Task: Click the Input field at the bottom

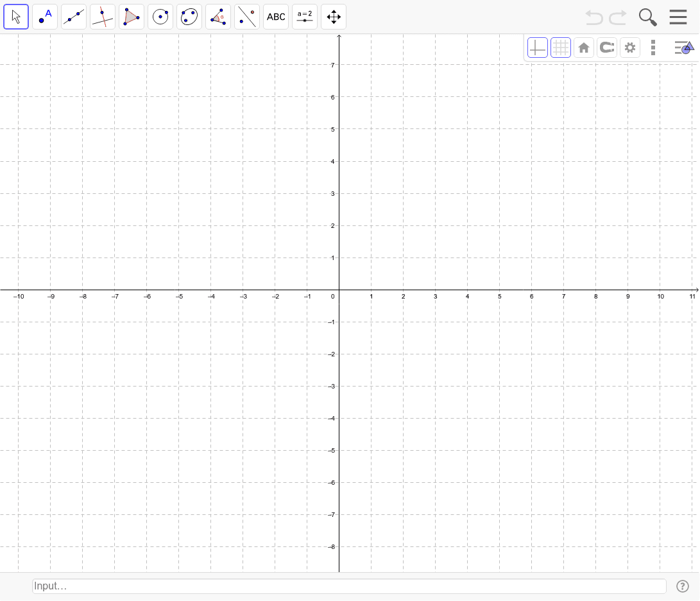Action: (350, 586)
